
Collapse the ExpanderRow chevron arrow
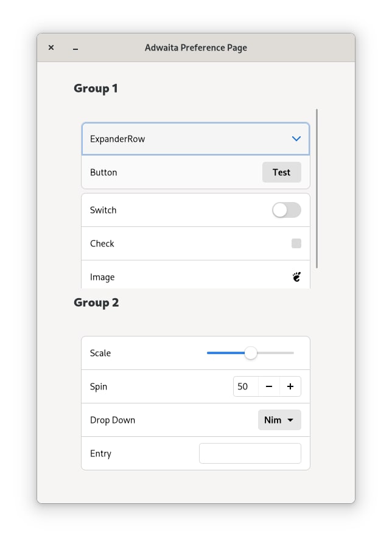(296, 139)
